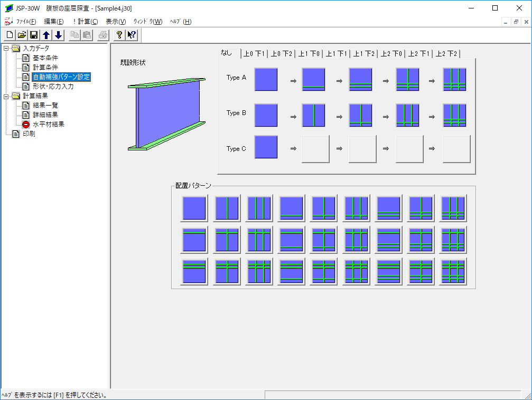Open the 計算(C) menu
532x400 pixels.
[85, 22]
